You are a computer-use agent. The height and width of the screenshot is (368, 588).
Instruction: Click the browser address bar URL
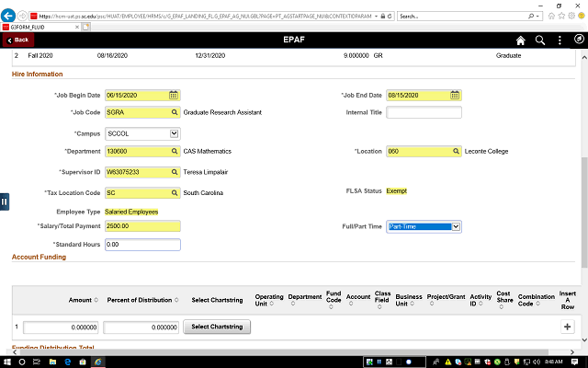[x=206, y=17]
